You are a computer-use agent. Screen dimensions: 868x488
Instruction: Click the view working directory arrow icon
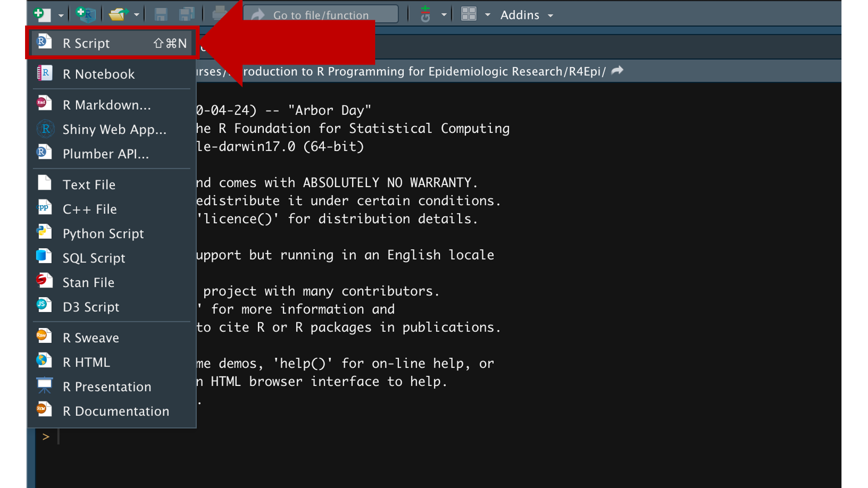[x=617, y=71]
